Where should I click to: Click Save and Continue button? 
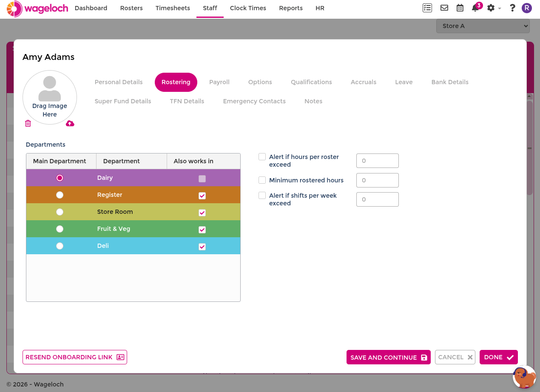point(389,357)
